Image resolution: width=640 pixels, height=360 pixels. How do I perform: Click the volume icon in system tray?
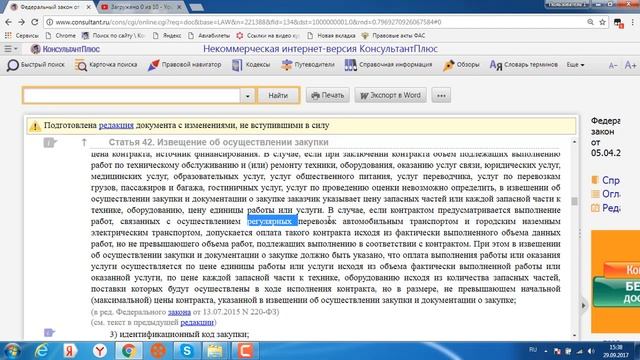point(591,351)
